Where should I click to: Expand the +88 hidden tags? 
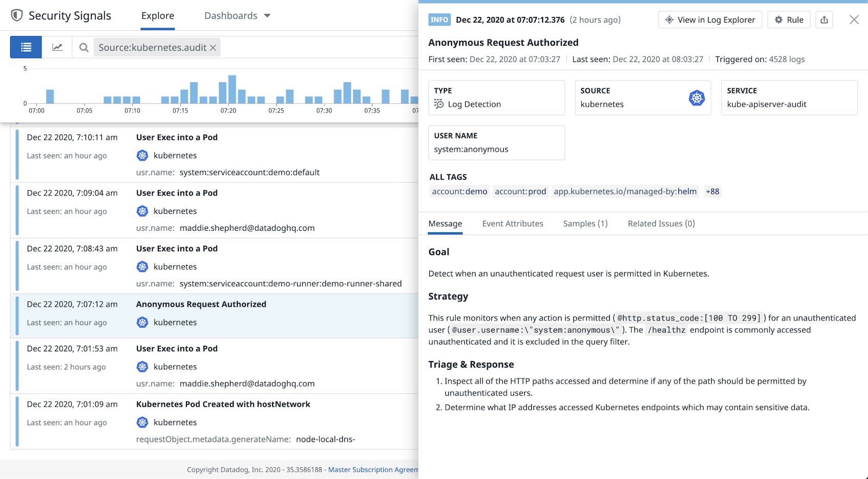click(712, 191)
